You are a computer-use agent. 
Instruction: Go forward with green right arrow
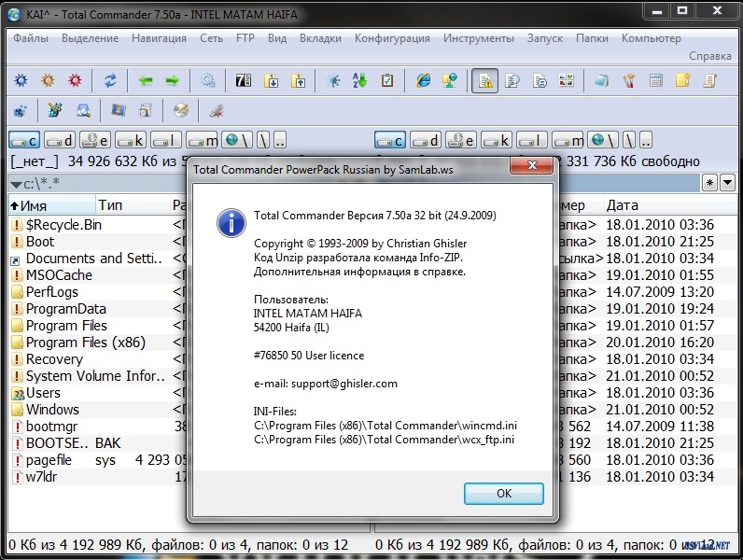coord(172,80)
